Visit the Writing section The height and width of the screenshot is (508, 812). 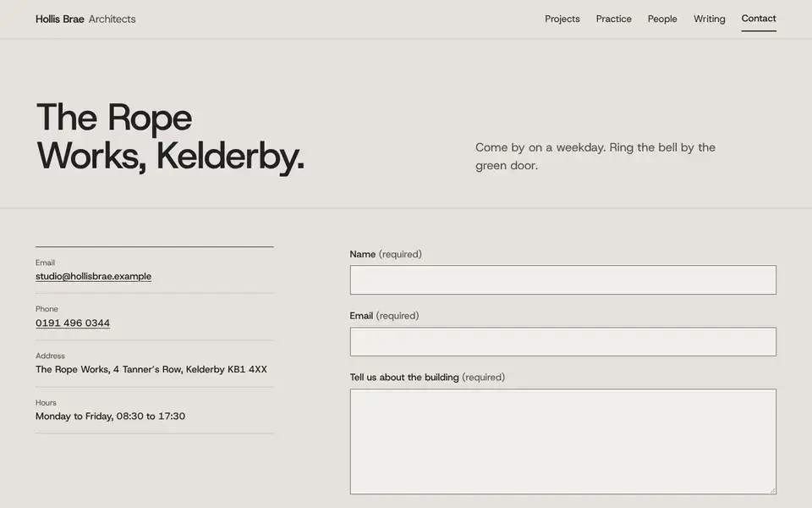[710, 19]
